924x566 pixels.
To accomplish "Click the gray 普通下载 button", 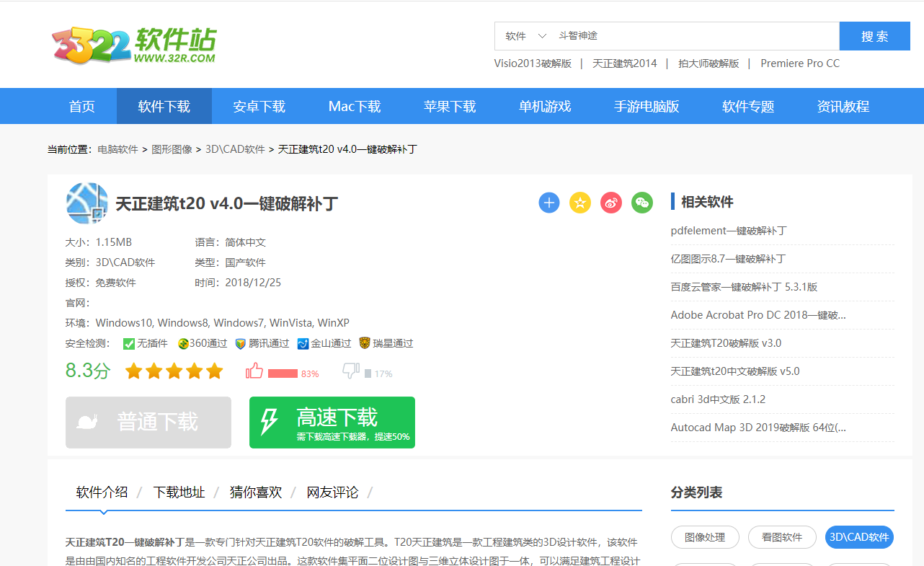I will coord(148,423).
